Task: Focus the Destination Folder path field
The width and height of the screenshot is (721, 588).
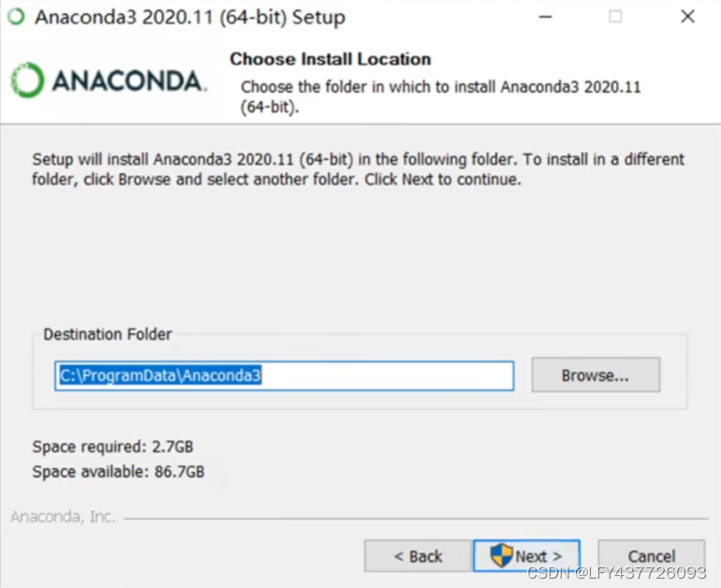Action: (284, 376)
